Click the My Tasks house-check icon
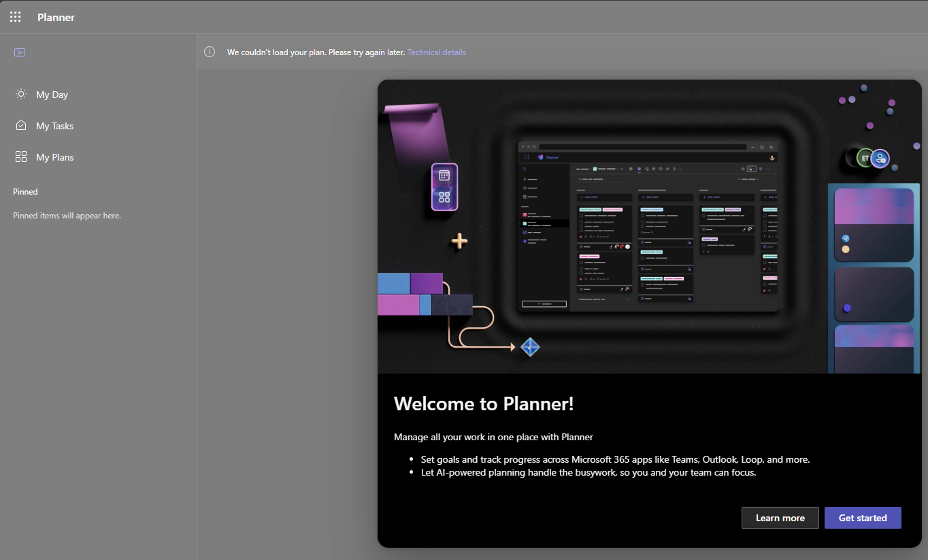This screenshot has width=928, height=560. pos(21,126)
